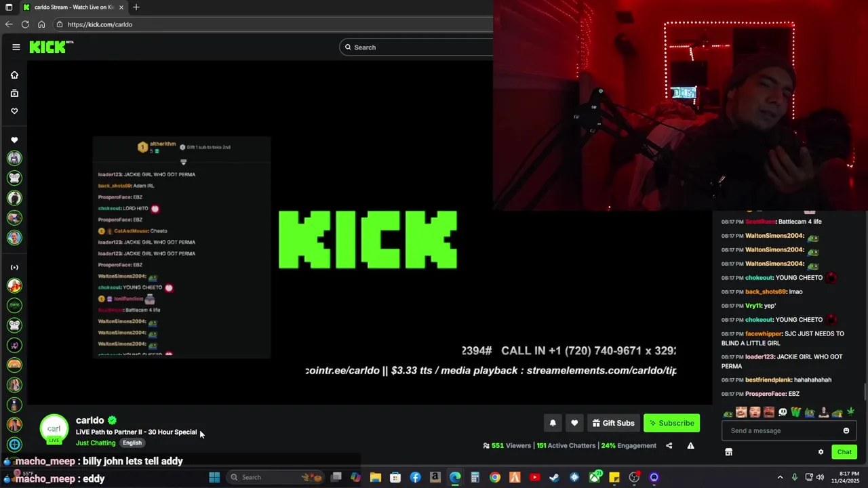Open Xbox app from the taskbar
This screenshot has width=868, height=488.
595,477
